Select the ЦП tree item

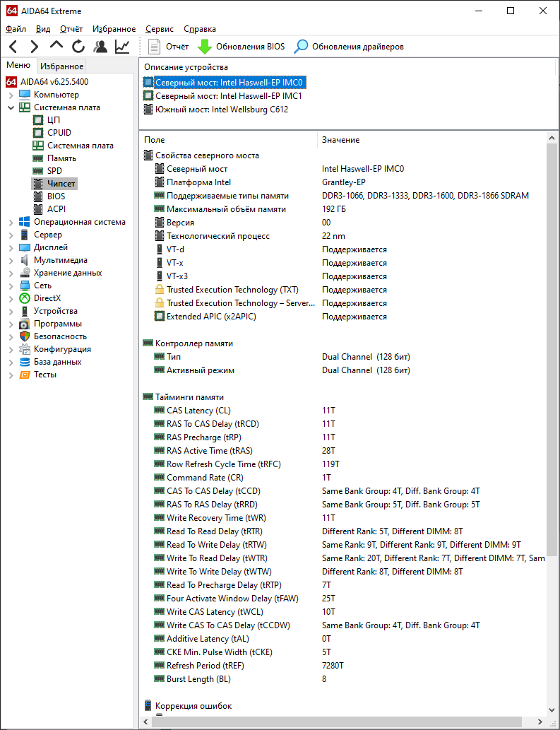[54, 120]
